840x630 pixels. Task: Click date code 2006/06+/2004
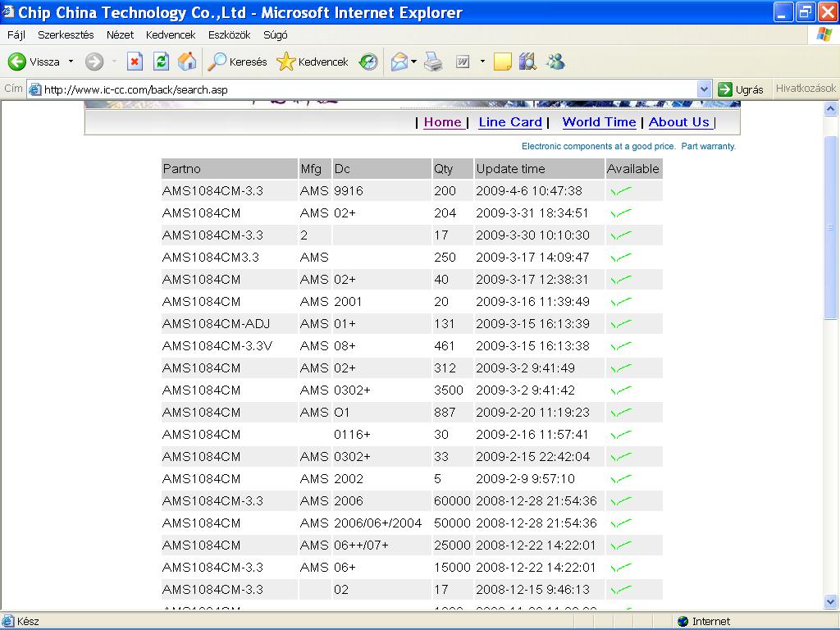pyautogui.click(x=377, y=523)
